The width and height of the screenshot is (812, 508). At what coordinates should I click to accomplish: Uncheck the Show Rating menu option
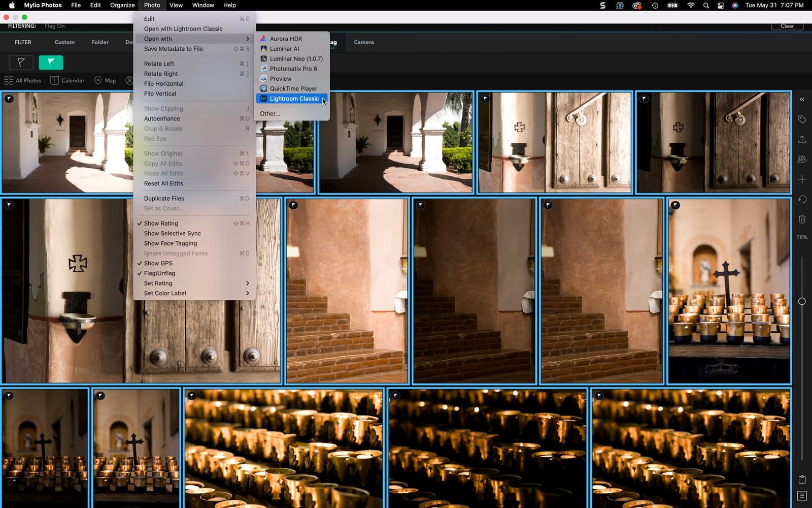[161, 224]
